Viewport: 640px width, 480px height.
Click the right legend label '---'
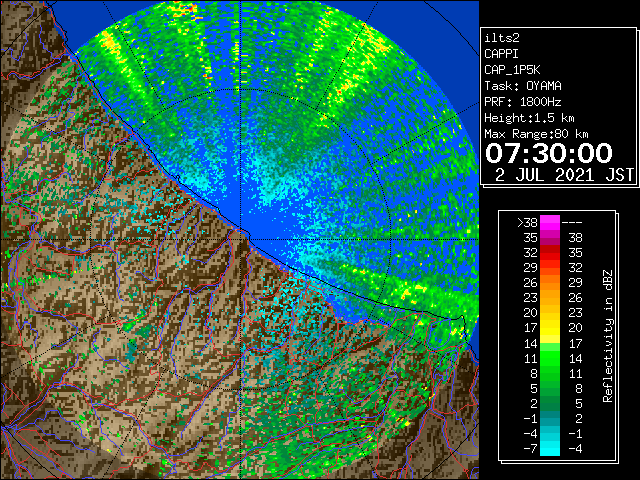tap(572, 223)
